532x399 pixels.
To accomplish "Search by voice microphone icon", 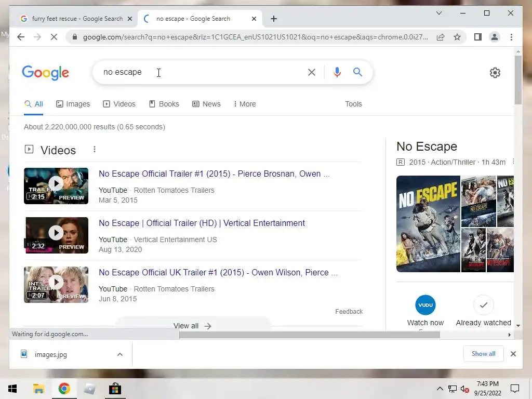I will click(x=337, y=72).
